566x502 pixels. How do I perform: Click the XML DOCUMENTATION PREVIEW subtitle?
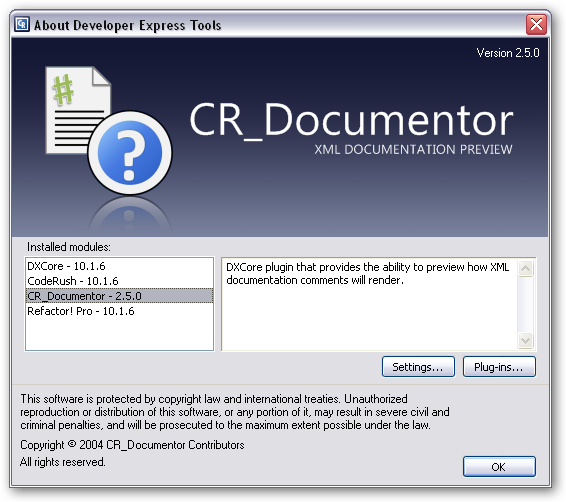click(x=413, y=149)
